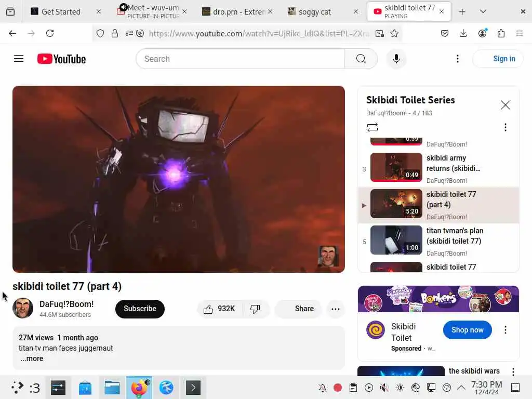Open playlist options three-dot menu
Viewport: 532px width, 399px height.
point(505,127)
